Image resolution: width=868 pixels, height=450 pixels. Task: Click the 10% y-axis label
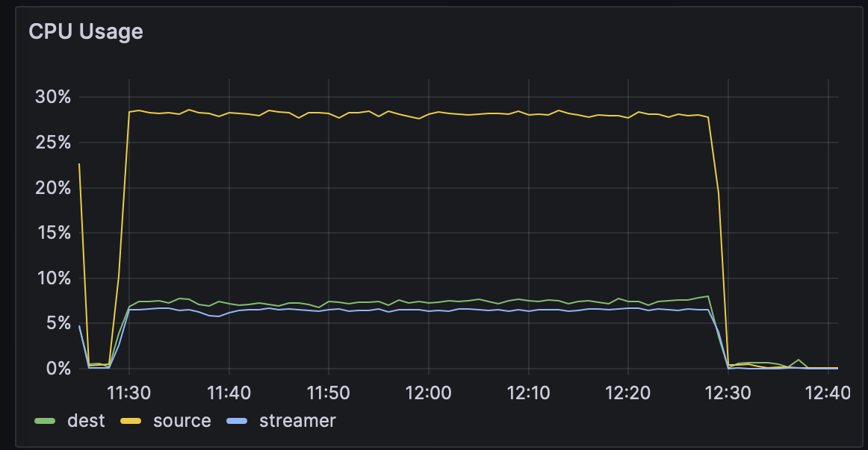53,278
